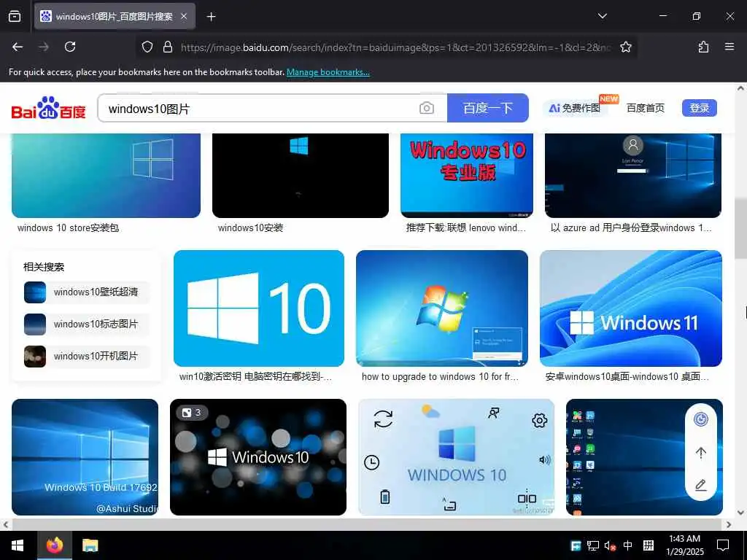Show site security padlock info

pyautogui.click(x=167, y=47)
